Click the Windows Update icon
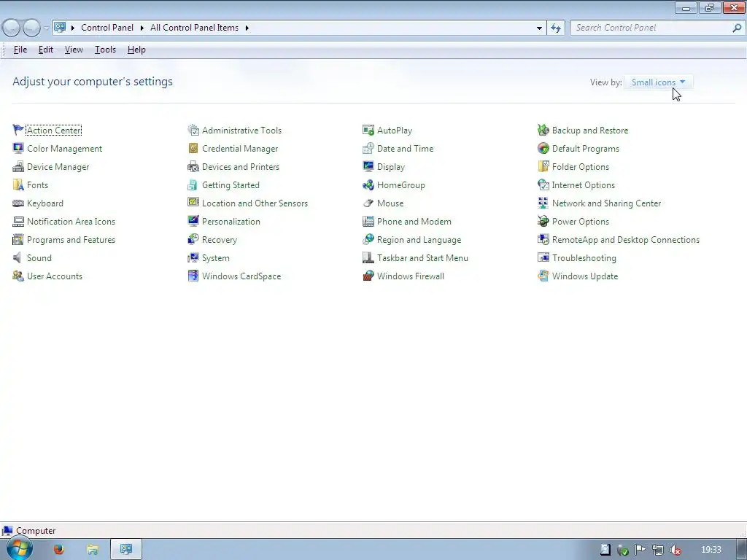 543,276
